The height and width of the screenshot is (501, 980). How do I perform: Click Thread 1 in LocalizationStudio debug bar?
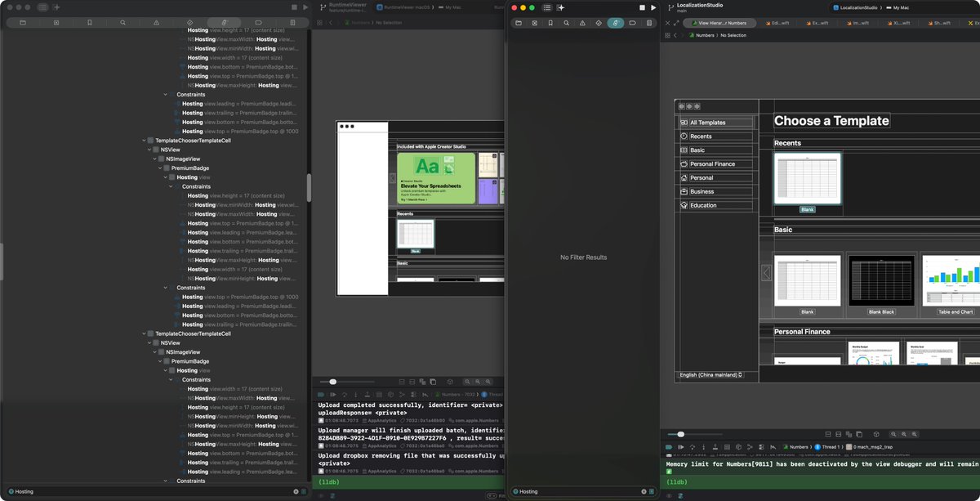pyautogui.click(x=828, y=448)
